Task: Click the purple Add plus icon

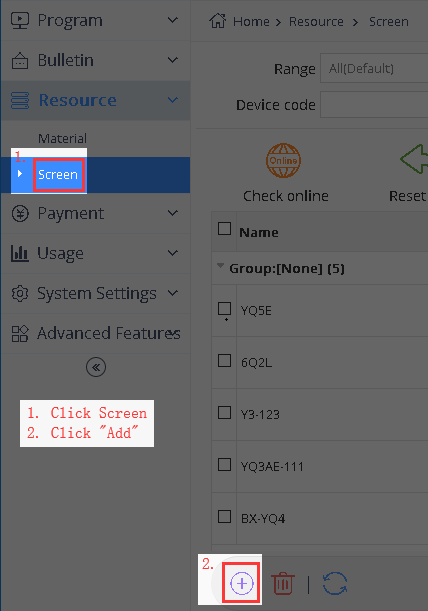Action: 242,583
